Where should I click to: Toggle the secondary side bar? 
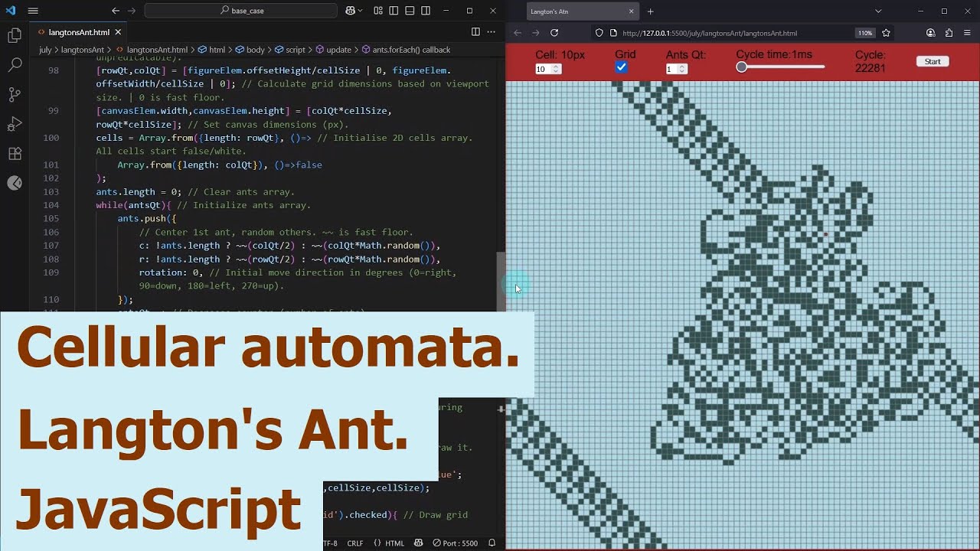point(426,11)
